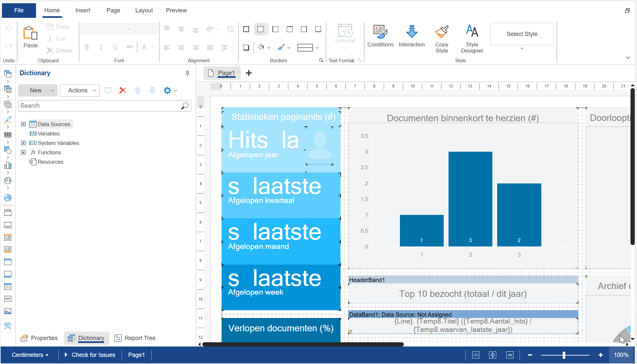The height and width of the screenshot is (364, 637).
Task: Open the Properties panel tab
Action: (39, 338)
